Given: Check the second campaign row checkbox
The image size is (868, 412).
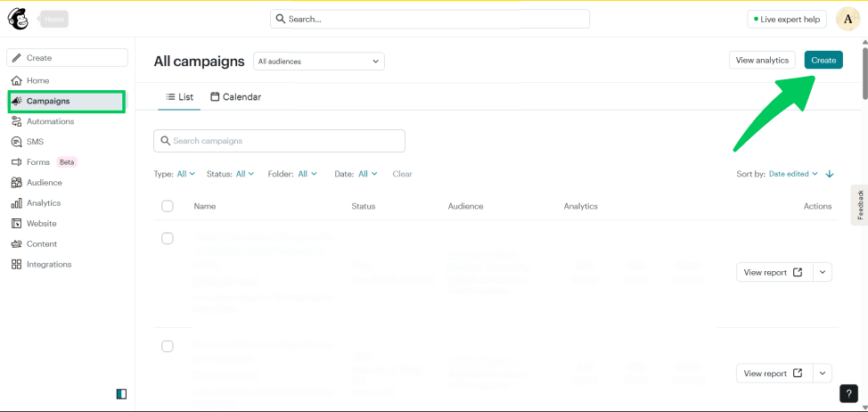Looking at the screenshot, I should pos(168,346).
